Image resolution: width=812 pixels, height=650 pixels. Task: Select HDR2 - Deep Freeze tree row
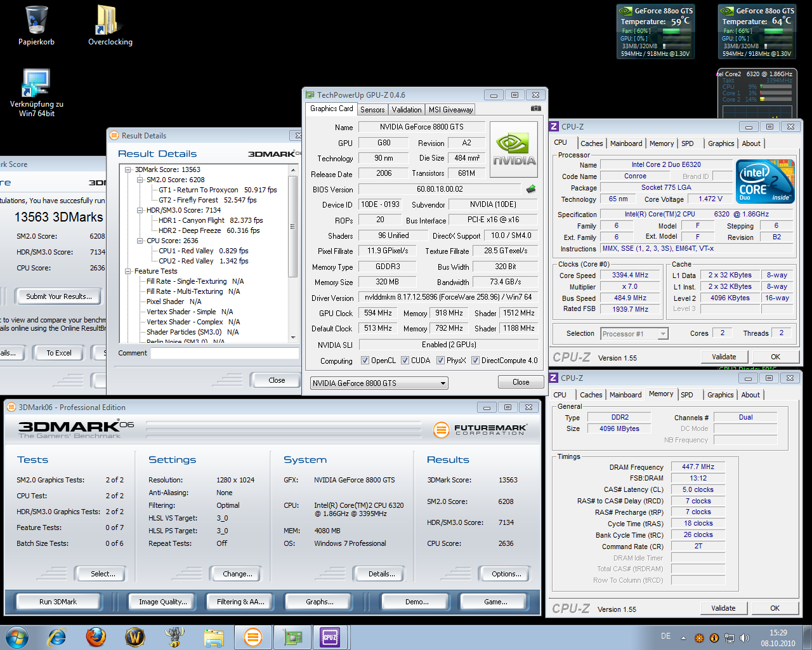[209, 230]
